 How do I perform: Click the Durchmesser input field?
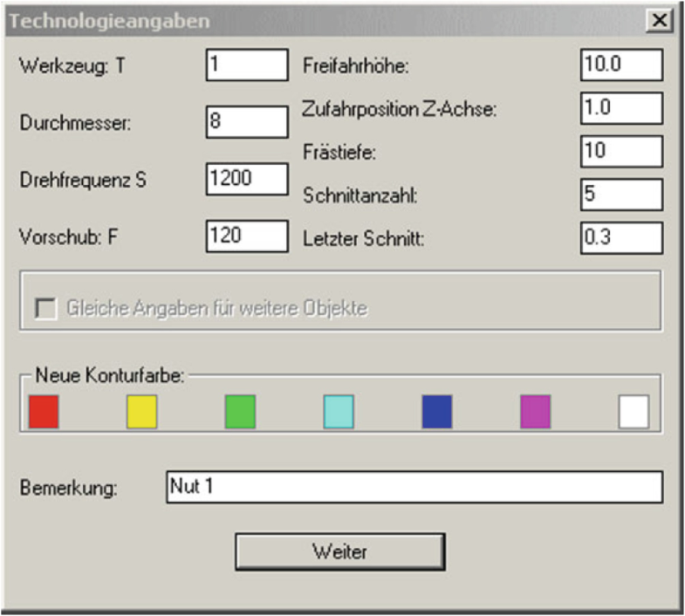pos(247,122)
